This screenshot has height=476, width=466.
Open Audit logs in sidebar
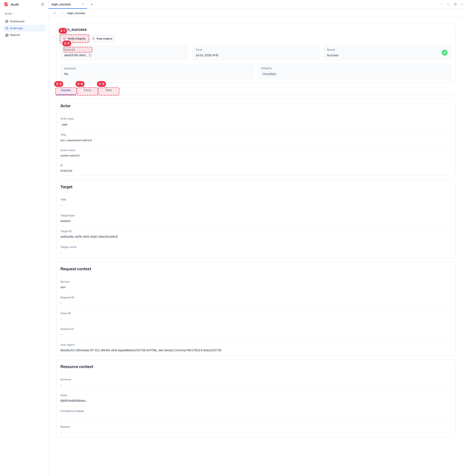(24, 28)
